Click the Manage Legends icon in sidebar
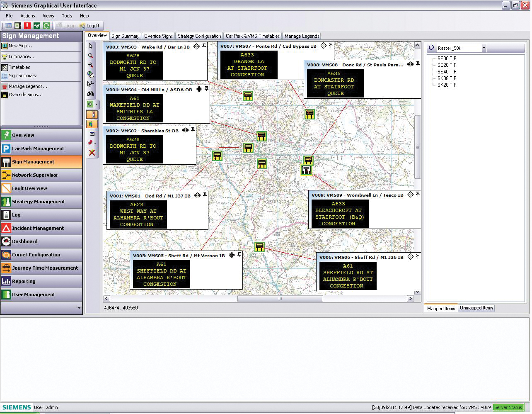Viewport: 532px width, 414px height. coord(5,86)
